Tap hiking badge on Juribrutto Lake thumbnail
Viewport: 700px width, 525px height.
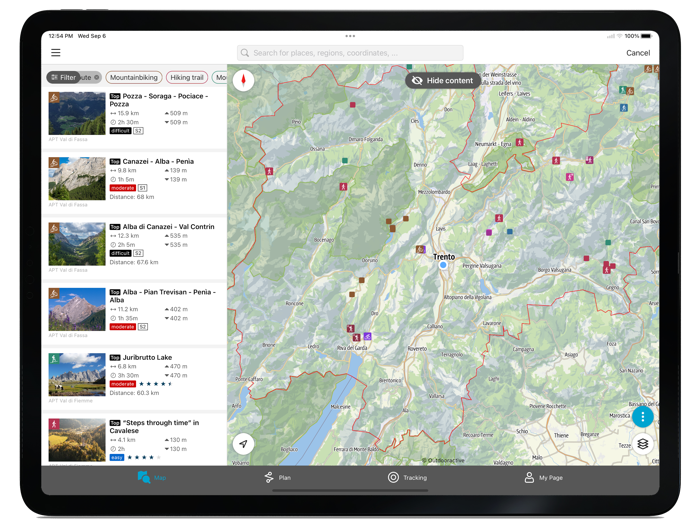coord(54,358)
